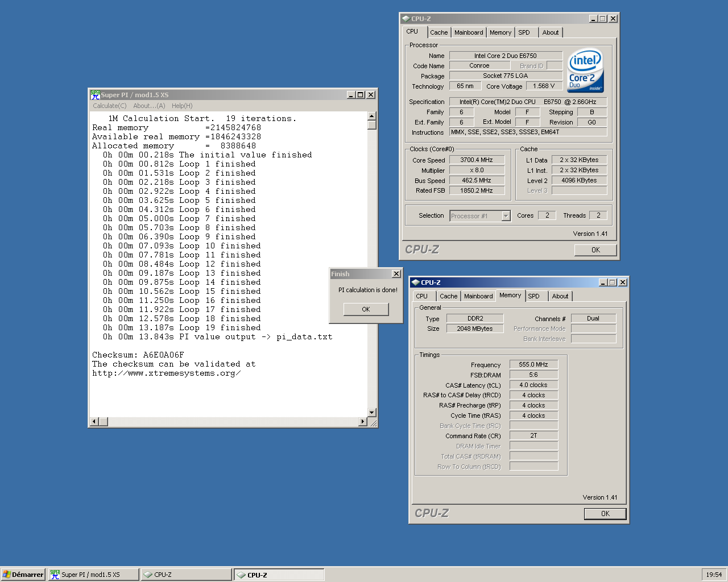Select the CPU tab in upper CPU-Z
Image resolution: width=728 pixels, height=582 pixels.
(415, 31)
